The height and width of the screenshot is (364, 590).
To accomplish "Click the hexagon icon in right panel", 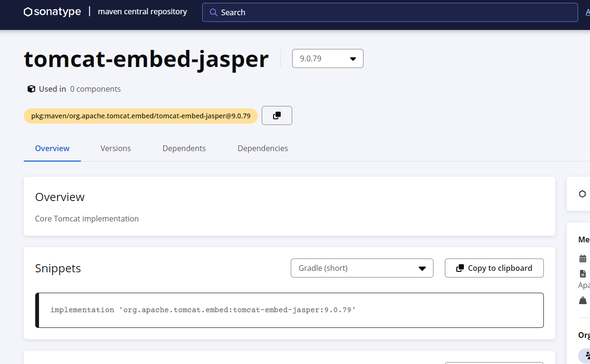I will pos(582,194).
